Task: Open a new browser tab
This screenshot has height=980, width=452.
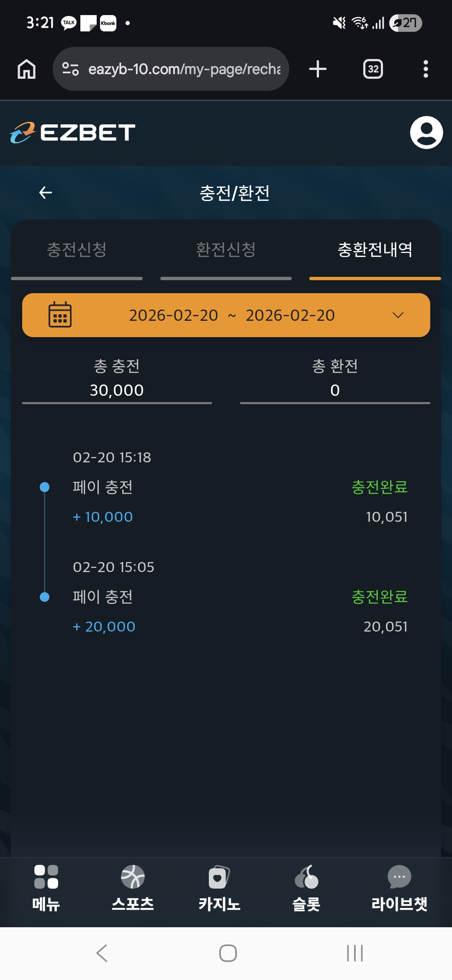Action: [318, 69]
